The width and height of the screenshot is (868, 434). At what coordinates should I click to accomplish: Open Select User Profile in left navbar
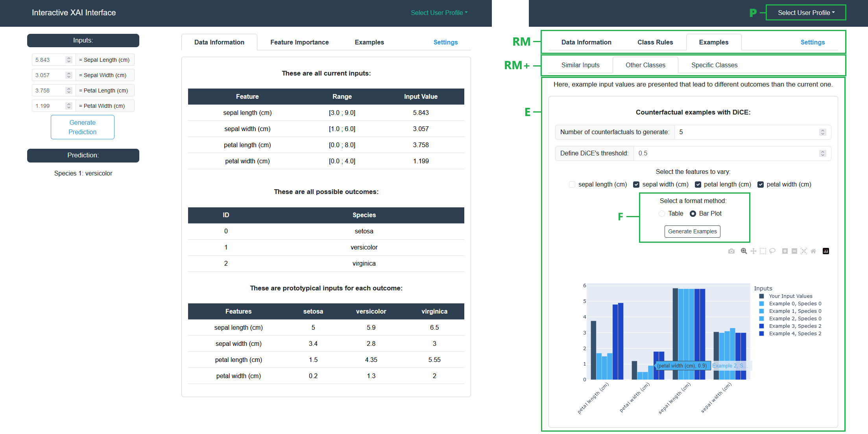pos(439,13)
